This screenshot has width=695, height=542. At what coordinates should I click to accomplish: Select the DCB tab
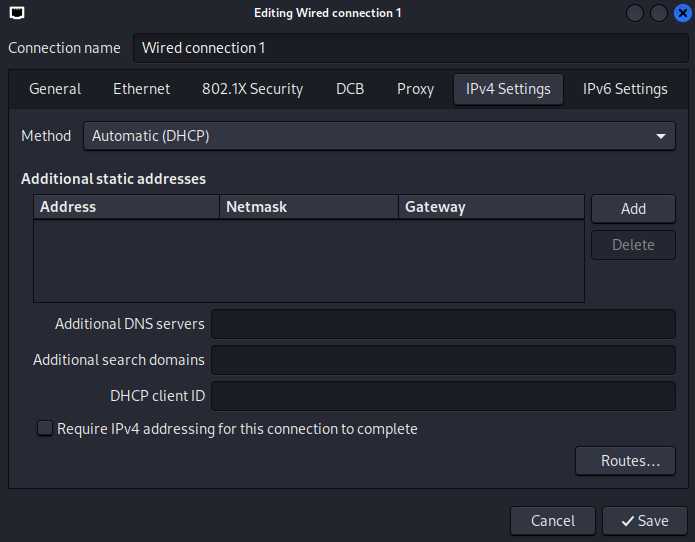[x=350, y=89]
